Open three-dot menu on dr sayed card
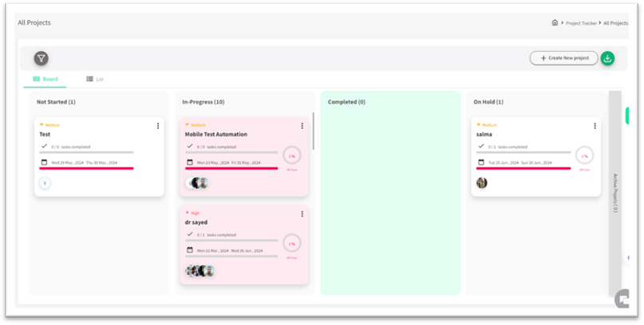Image resolution: width=644 pixels, height=325 pixels. pos(302,214)
